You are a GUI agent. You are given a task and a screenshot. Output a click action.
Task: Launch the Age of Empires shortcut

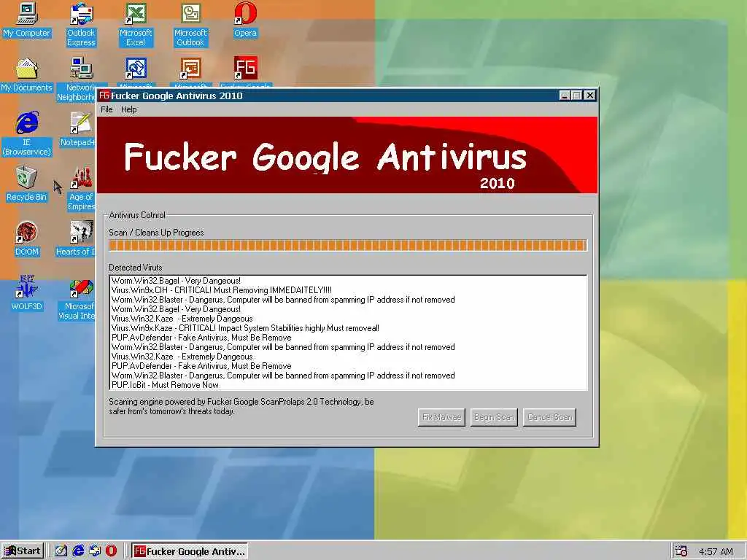(81, 188)
